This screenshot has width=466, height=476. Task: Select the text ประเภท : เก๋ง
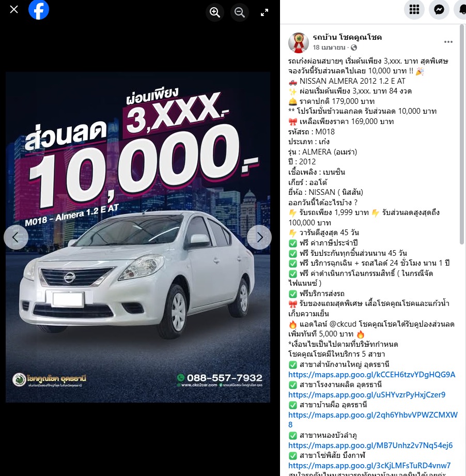click(x=308, y=142)
